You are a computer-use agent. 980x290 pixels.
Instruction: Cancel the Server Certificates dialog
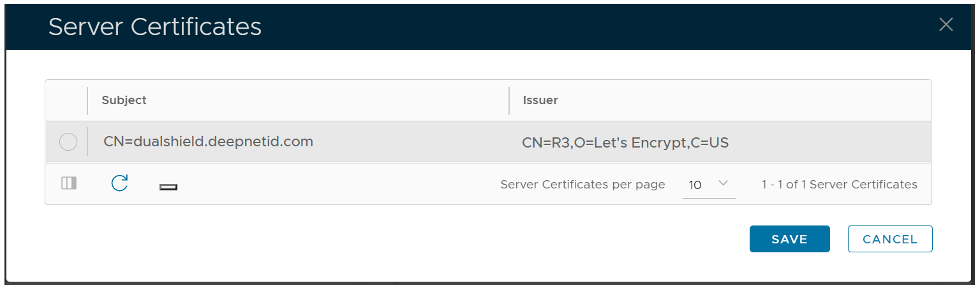point(889,239)
